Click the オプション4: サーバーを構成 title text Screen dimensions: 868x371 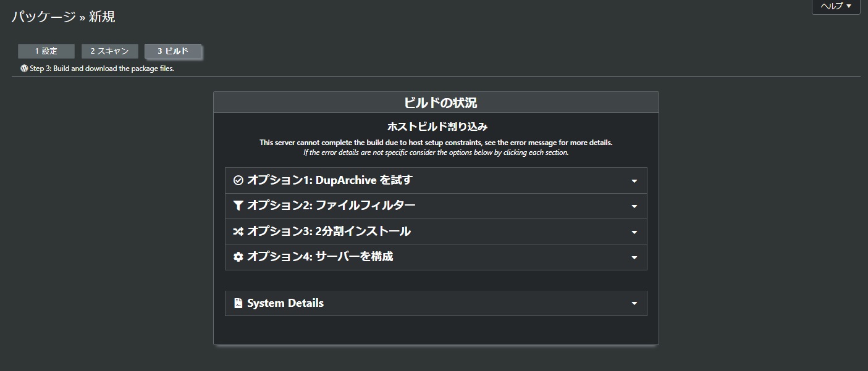tap(320, 257)
